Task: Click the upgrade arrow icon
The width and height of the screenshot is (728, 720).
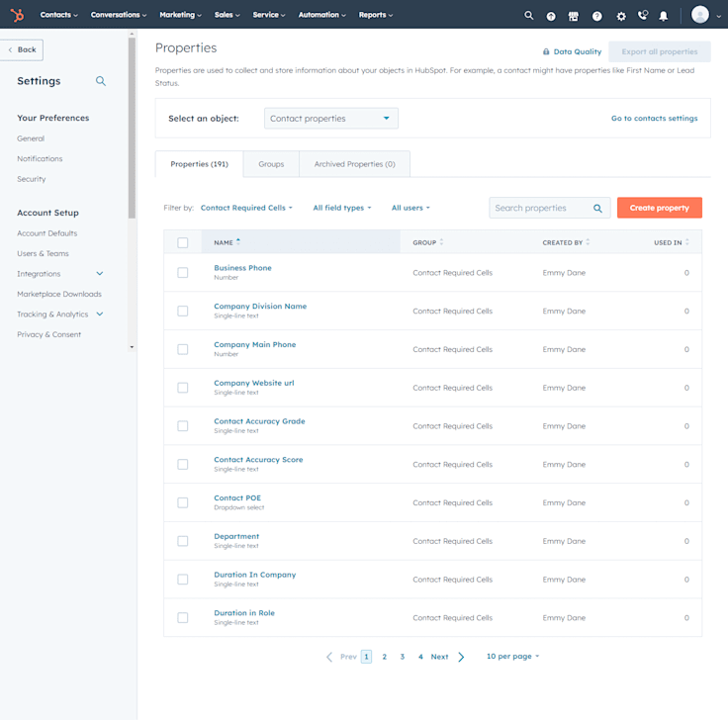Action: 551,16
